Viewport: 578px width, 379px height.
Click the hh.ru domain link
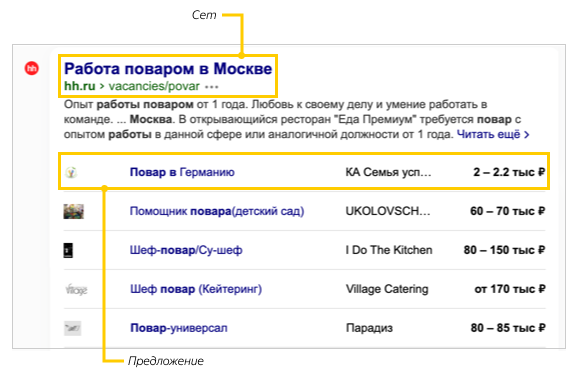click(x=80, y=86)
